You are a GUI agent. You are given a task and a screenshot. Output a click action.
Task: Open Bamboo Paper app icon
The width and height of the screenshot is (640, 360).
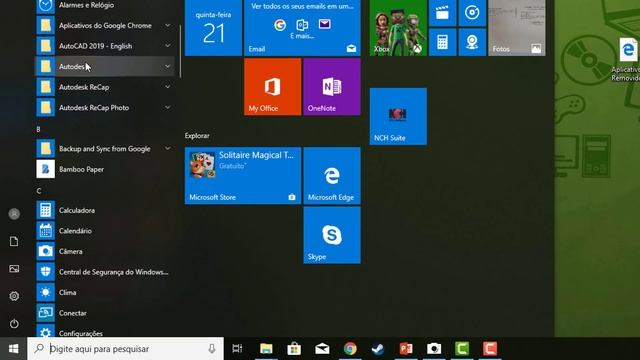click(x=45, y=169)
